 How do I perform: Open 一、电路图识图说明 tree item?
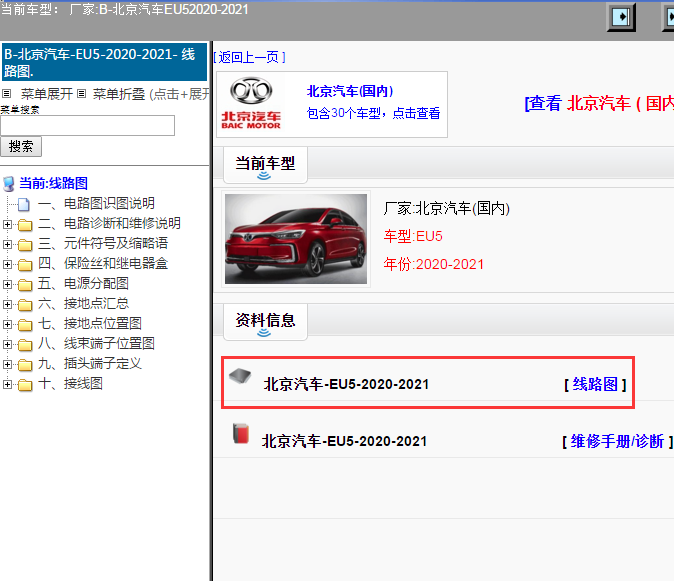pyautogui.click(x=96, y=203)
